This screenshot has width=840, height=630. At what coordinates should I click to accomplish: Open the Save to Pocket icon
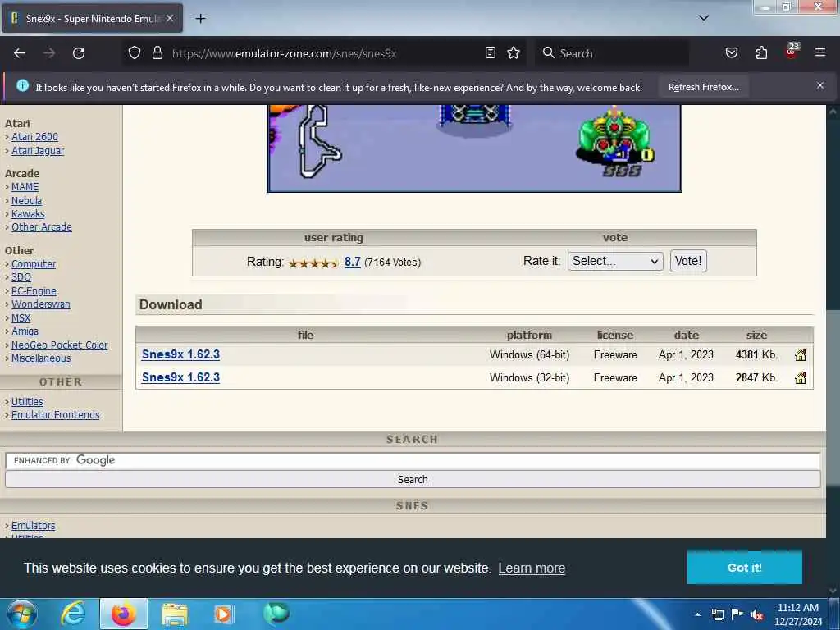pyautogui.click(x=731, y=52)
